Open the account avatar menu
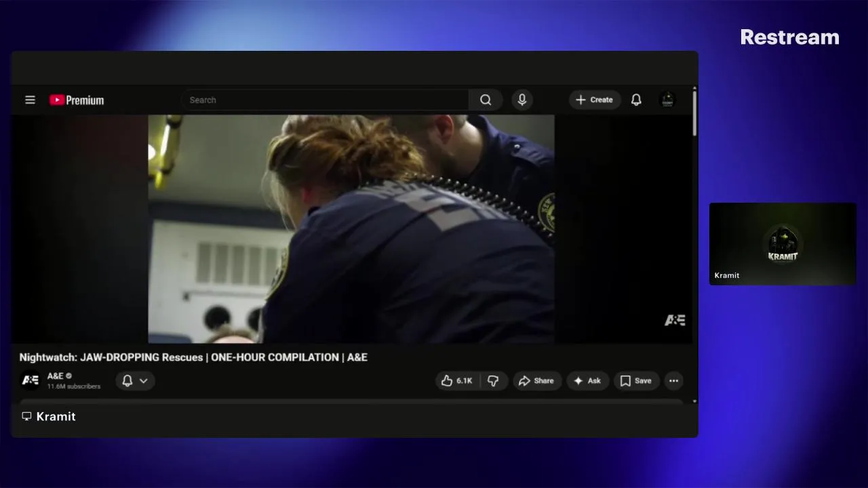This screenshot has height=488, width=868. 667,100
